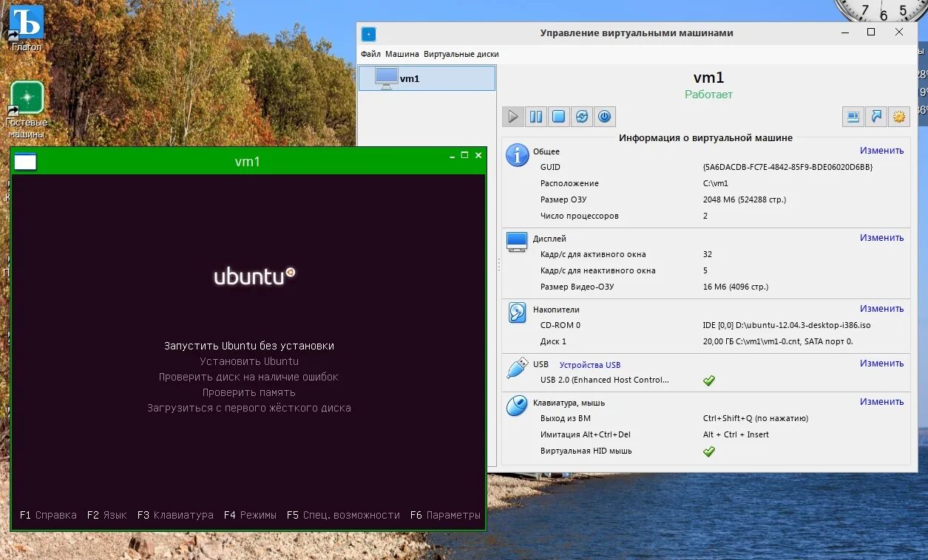
Task: Click the Накопители disk section icon
Action: click(515, 313)
